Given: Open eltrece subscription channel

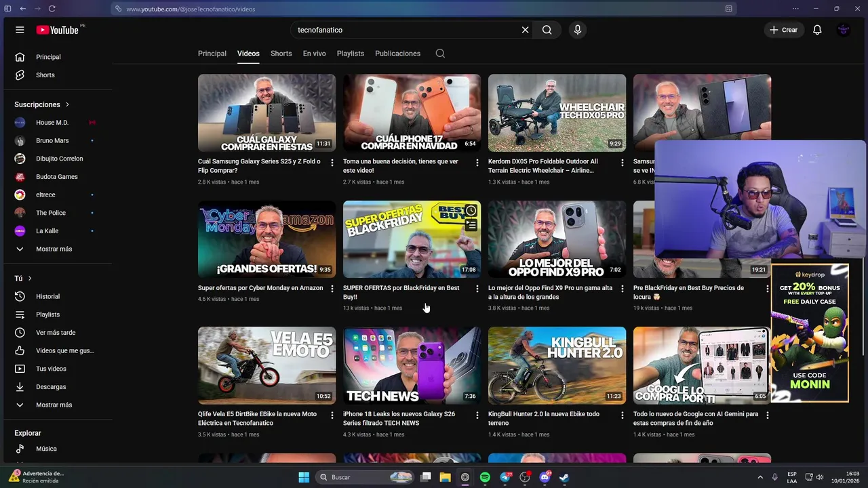Looking at the screenshot, I should (56, 195).
